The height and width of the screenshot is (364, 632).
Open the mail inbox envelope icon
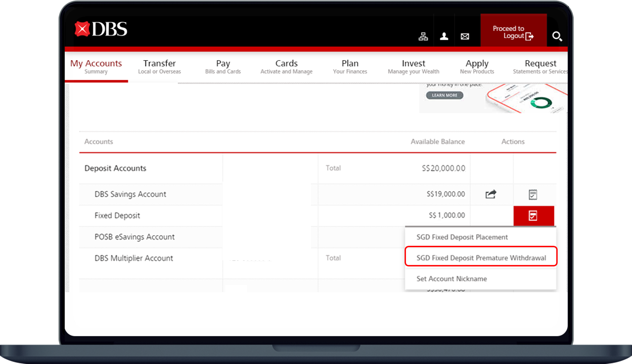click(x=465, y=36)
